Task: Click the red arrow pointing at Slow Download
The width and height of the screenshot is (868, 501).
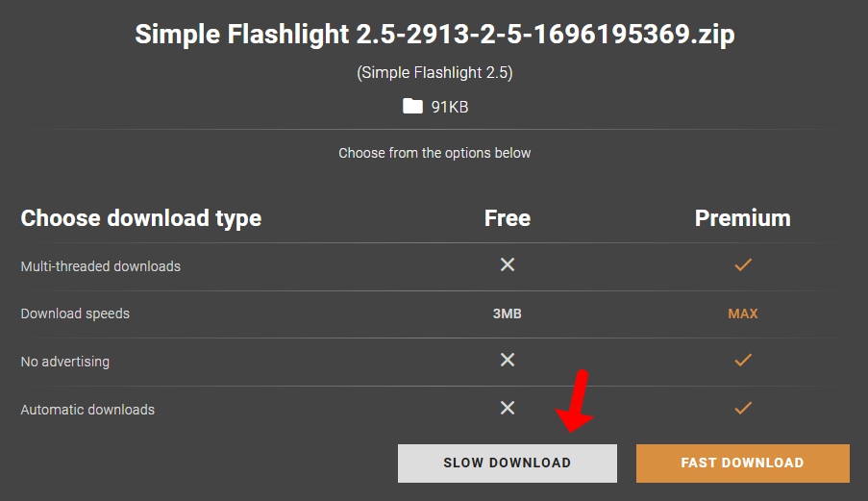Action: click(578, 403)
